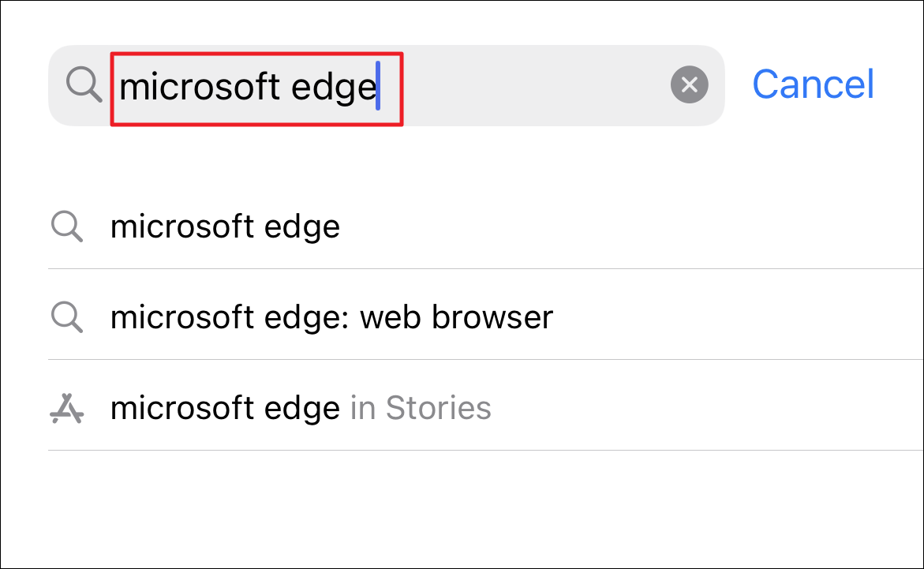The height and width of the screenshot is (569, 924).
Task: Click the App Store icon beside Stories suggestion
Action: [x=67, y=408]
